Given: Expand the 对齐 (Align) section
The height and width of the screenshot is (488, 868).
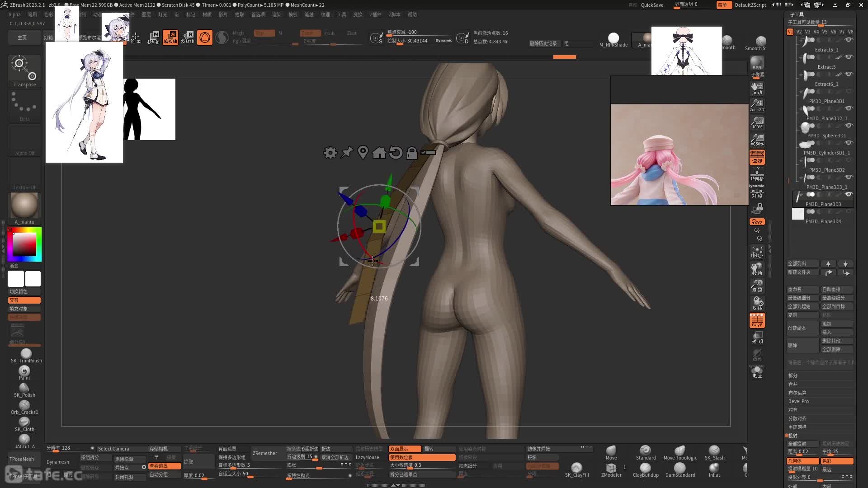Looking at the screenshot, I should point(793,410).
